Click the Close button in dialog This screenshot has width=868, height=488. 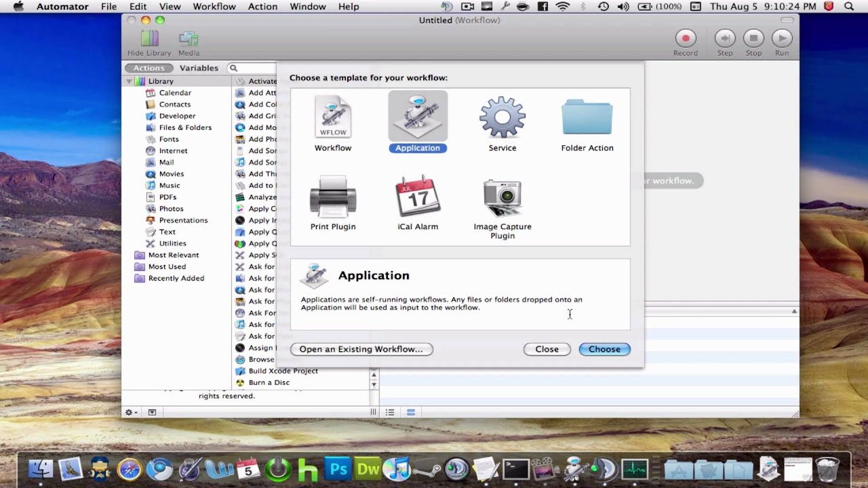click(547, 349)
